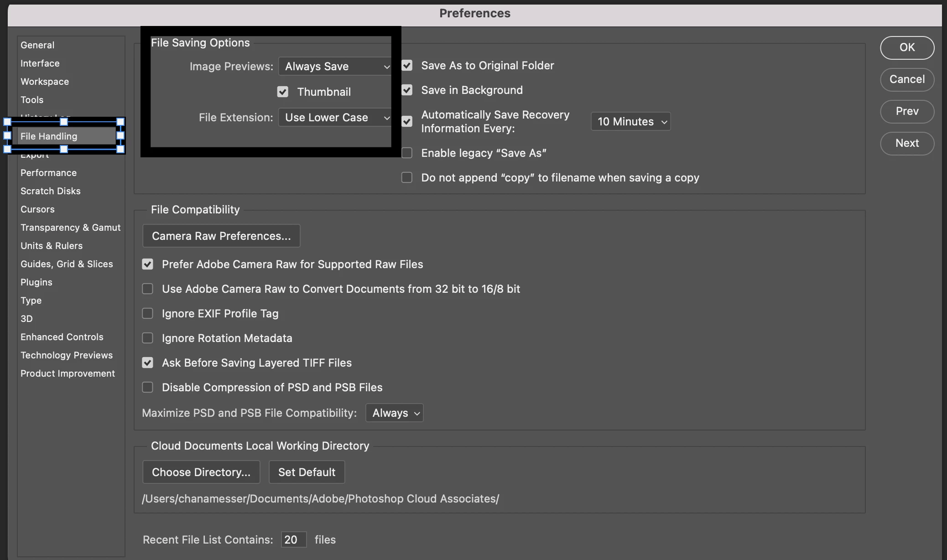Enable legacy "Save As" checkbox
The width and height of the screenshot is (947, 560).
coord(407,153)
